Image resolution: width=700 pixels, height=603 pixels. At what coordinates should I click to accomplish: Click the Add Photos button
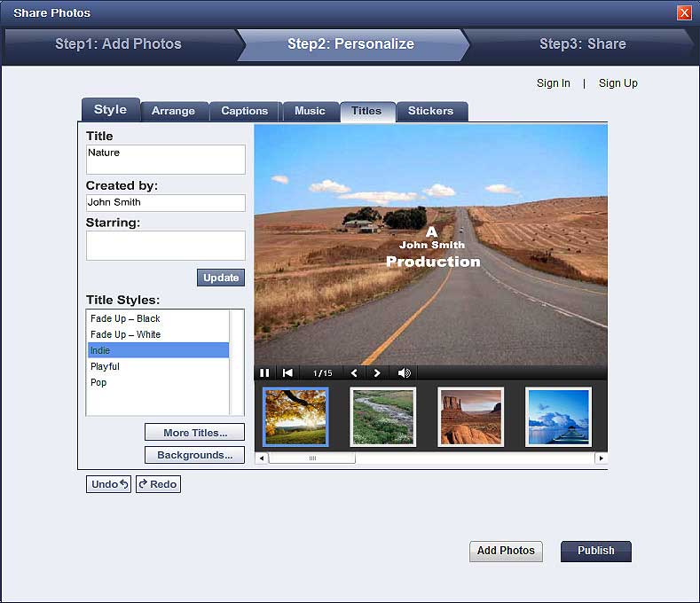[506, 551]
